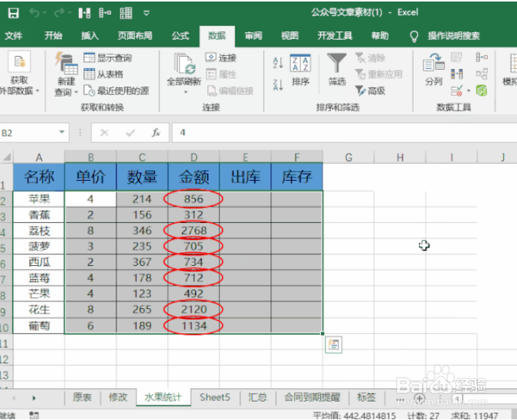Switch to the 审阅 ribbon tab

(x=254, y=35)
